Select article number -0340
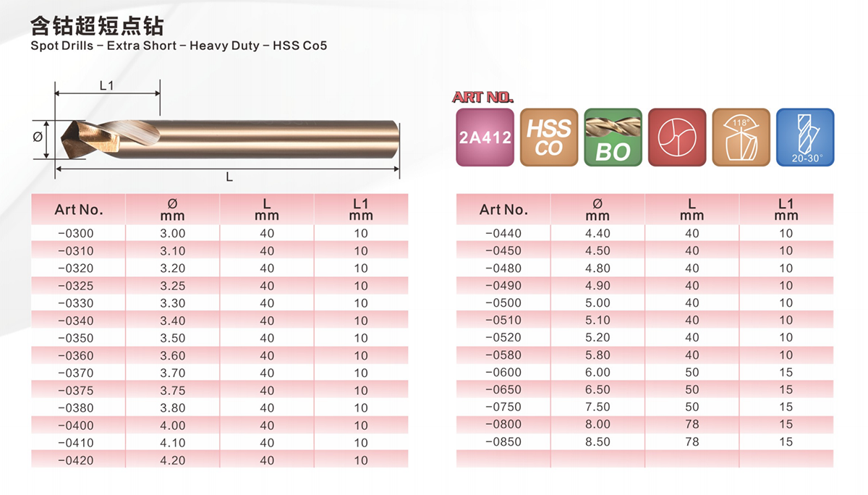The image size is (868, 495). pyautogui.click(x=75, y=321)
